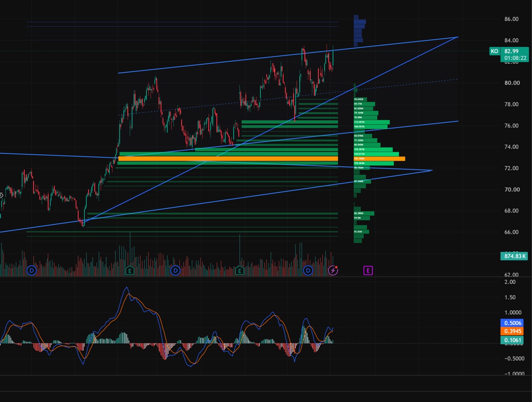Open the purple lightning latest-news marker
Screen dimensions: 532x402
pos(333,270)
